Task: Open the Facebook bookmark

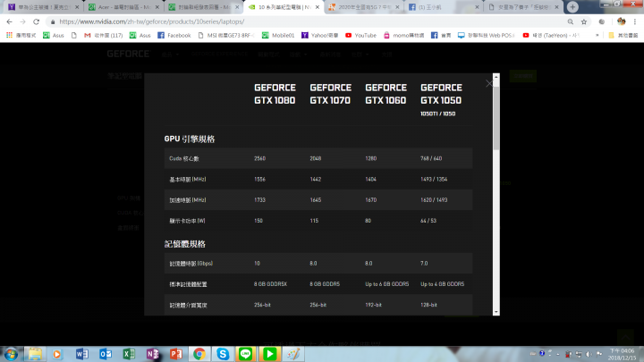Action: point(174,35)
